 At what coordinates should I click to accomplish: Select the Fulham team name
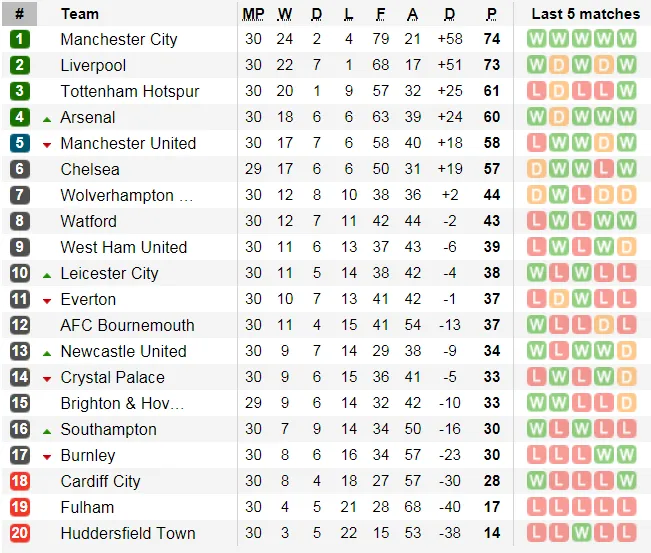coord(87,507)
